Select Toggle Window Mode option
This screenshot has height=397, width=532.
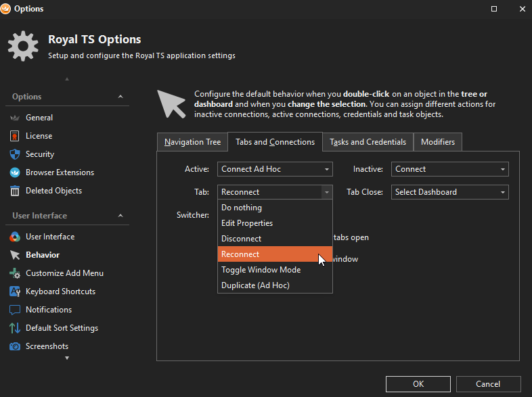[261, 270]
